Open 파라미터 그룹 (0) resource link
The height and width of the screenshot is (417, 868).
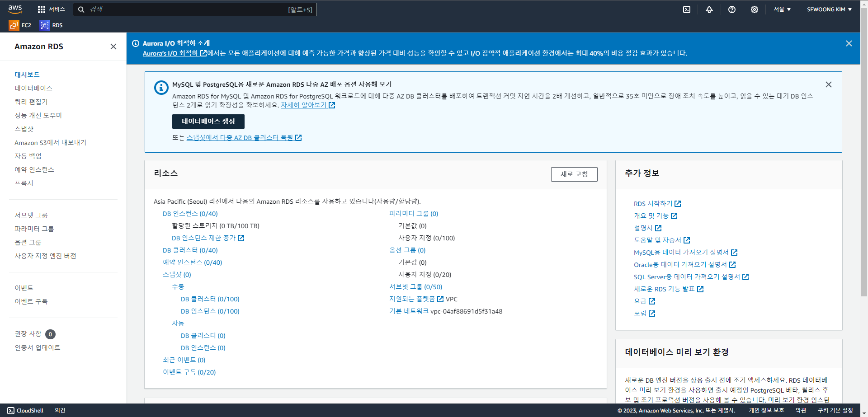click(x=414, y=214)
